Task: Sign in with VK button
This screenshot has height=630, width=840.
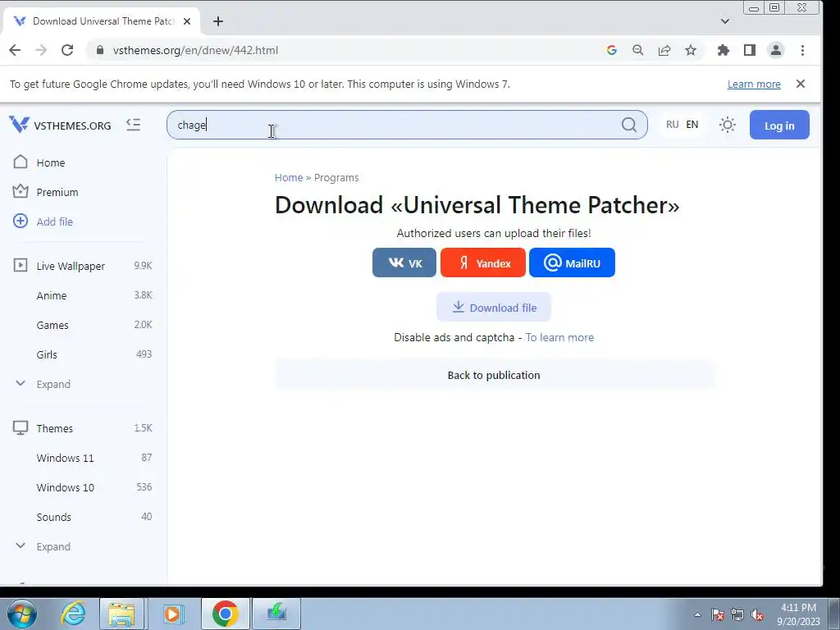Action: 404,262
